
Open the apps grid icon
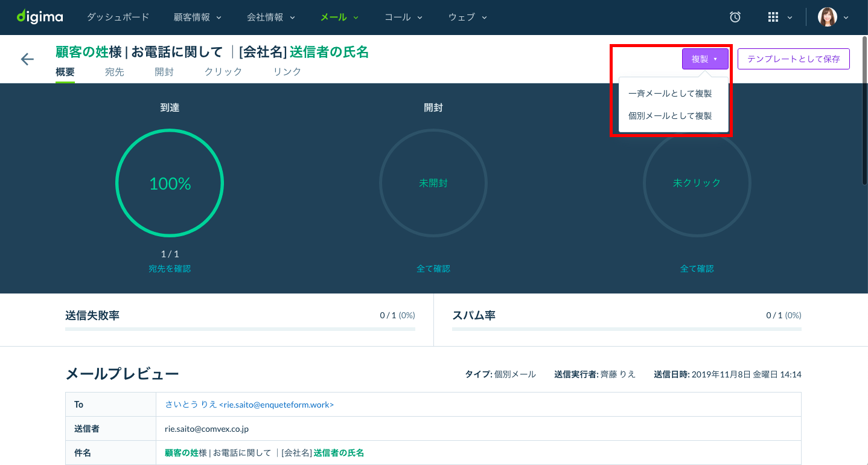point(773,17)
